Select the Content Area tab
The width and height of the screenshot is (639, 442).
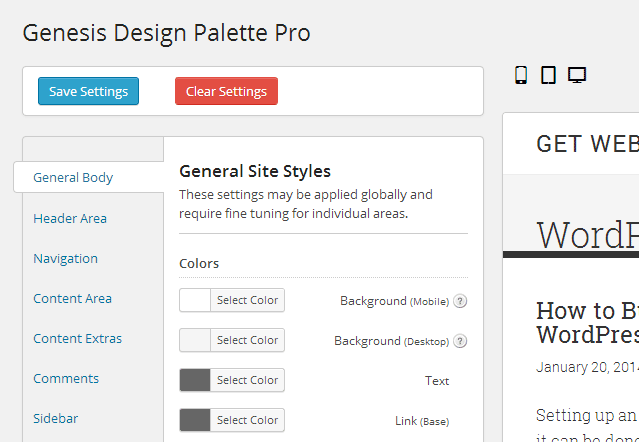[x=73, y=298]
